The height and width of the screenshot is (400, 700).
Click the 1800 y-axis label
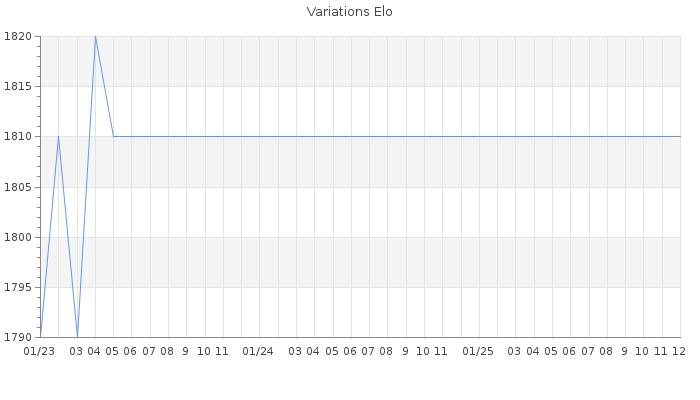pos(18,237)
